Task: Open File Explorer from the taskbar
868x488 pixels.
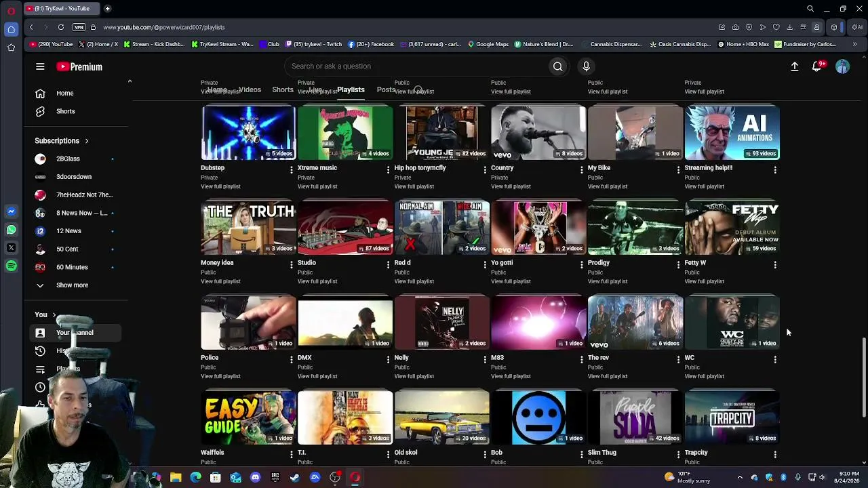Action: coord(176,478)
